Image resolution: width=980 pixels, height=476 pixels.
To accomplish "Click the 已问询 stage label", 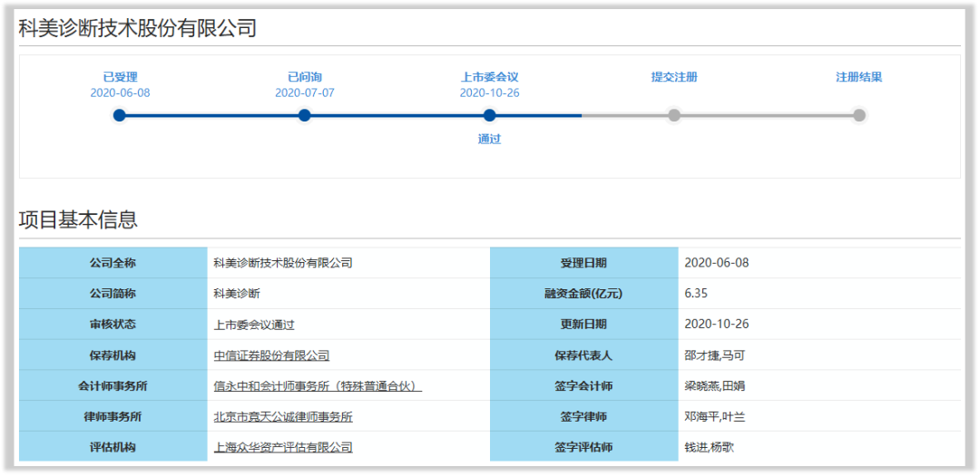I will click(305, 77).
